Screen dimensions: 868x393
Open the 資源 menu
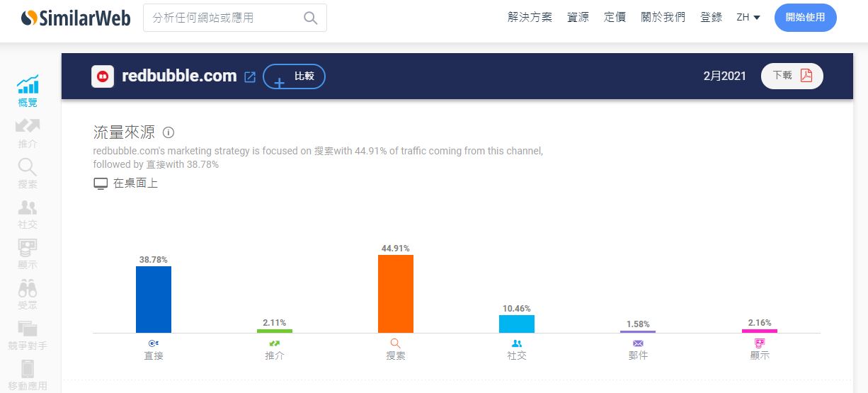[578, 18]
